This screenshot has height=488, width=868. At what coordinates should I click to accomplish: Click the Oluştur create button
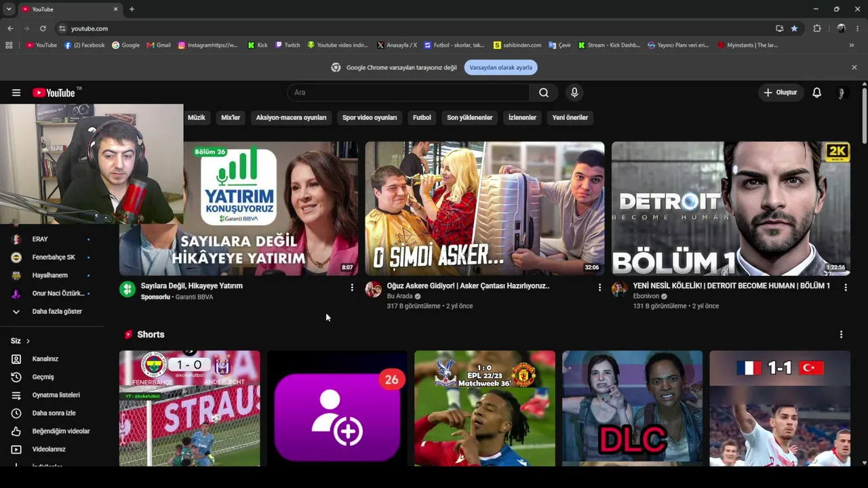pyautogui.click(x=781, y=93)
